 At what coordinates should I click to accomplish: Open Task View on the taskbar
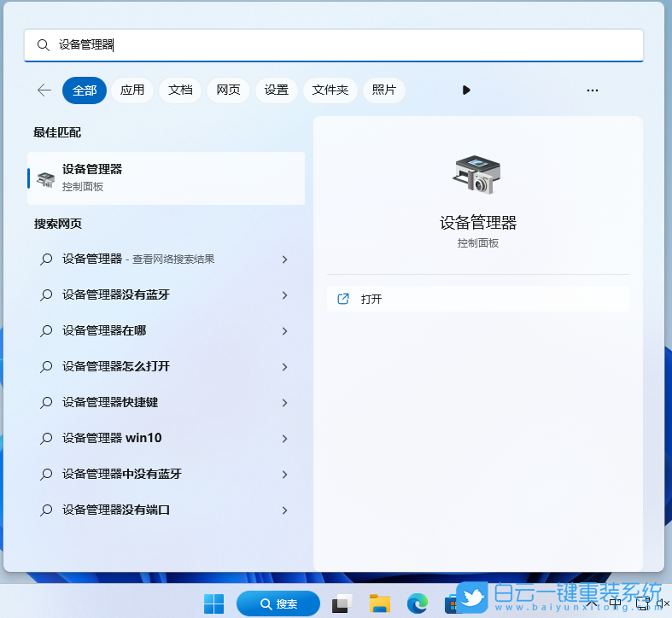pyautogui.click(x=342, y=603)
